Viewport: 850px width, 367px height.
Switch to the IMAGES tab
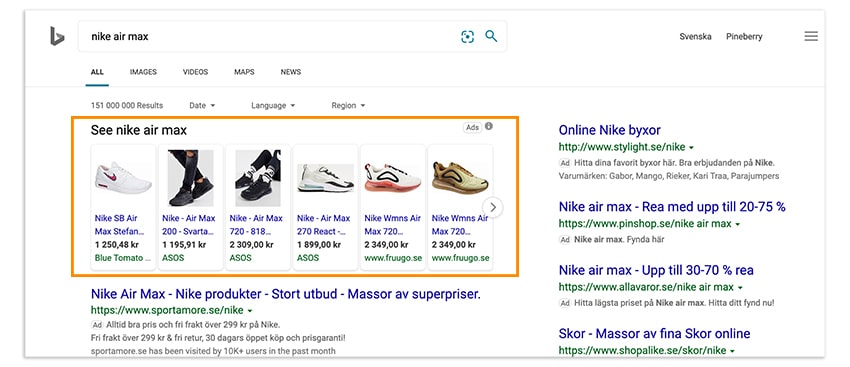click(143, 72)
